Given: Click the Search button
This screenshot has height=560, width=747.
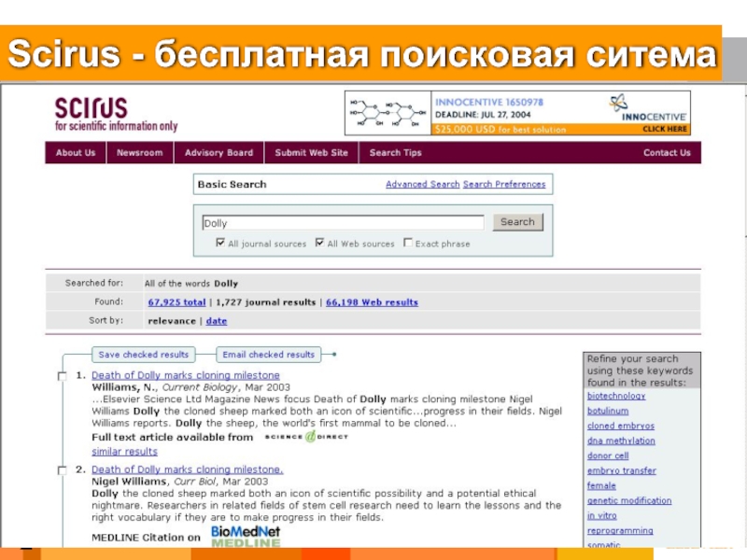Looking at the screenshot, I should 518,222.
